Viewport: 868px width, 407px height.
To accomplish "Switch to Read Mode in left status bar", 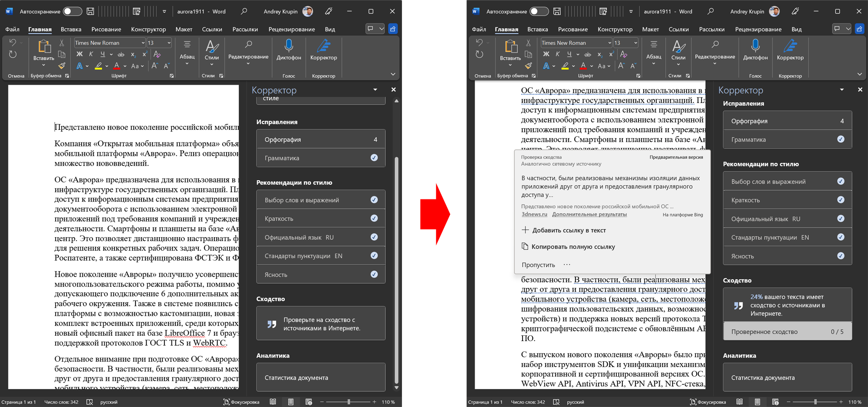I will pyautogui.click(x=273, y=402).
